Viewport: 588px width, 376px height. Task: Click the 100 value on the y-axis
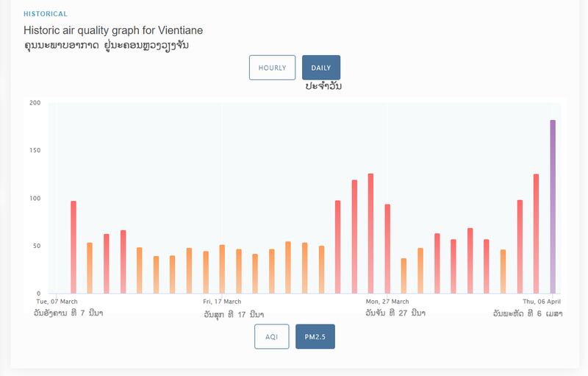point(35,198)
